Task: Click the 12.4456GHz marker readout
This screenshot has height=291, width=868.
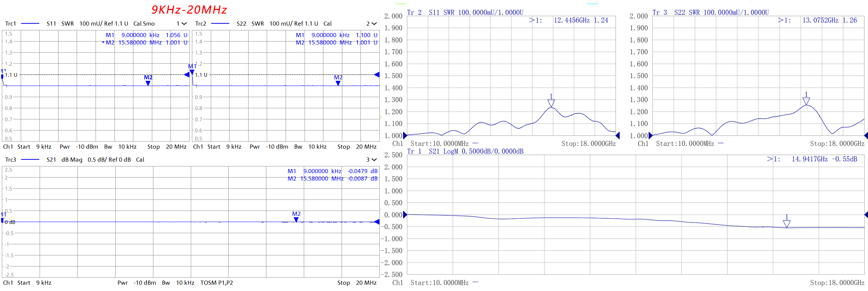Action: (571, 20)
